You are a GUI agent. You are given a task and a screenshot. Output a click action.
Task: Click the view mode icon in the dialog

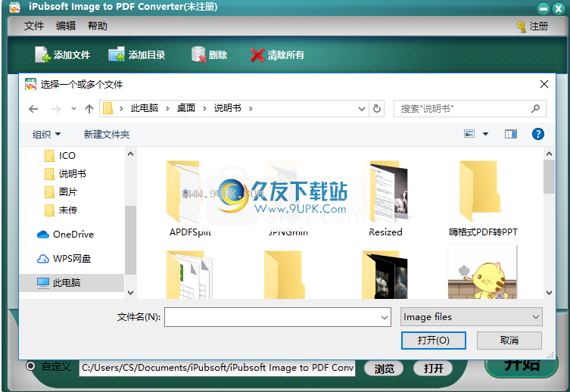click(x=469, y=134)
